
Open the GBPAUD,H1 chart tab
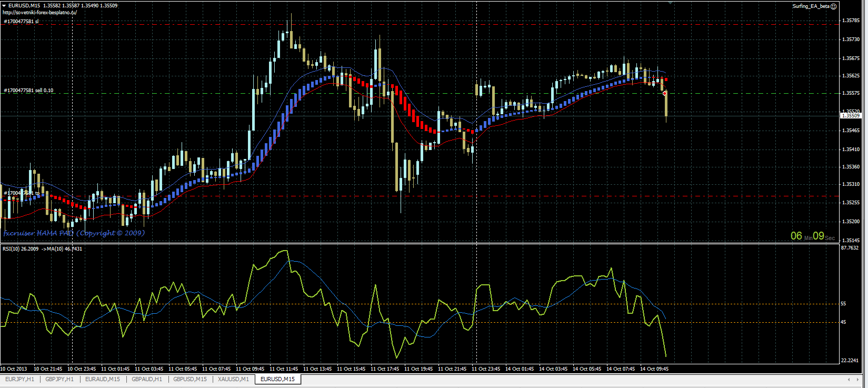point(147,379)
